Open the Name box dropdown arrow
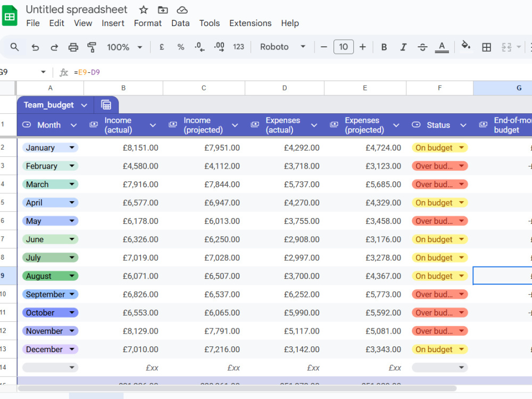 click(x=43, y=72)
